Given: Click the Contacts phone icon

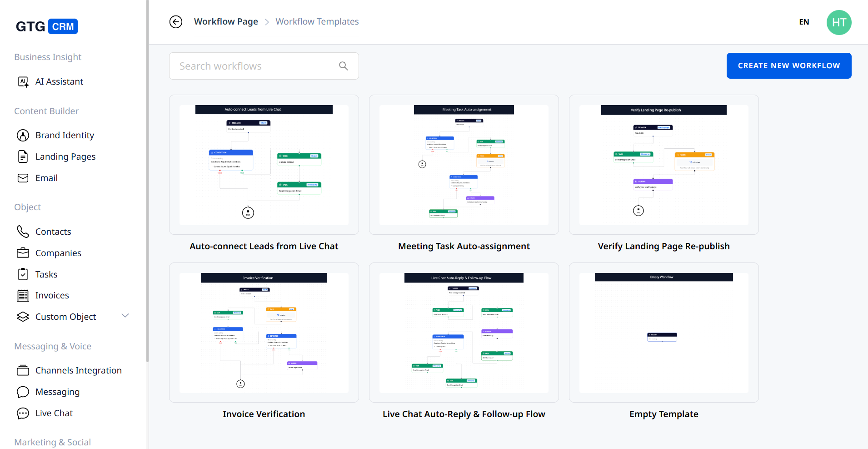Looking at the screenshot, I should coord(23,232).
